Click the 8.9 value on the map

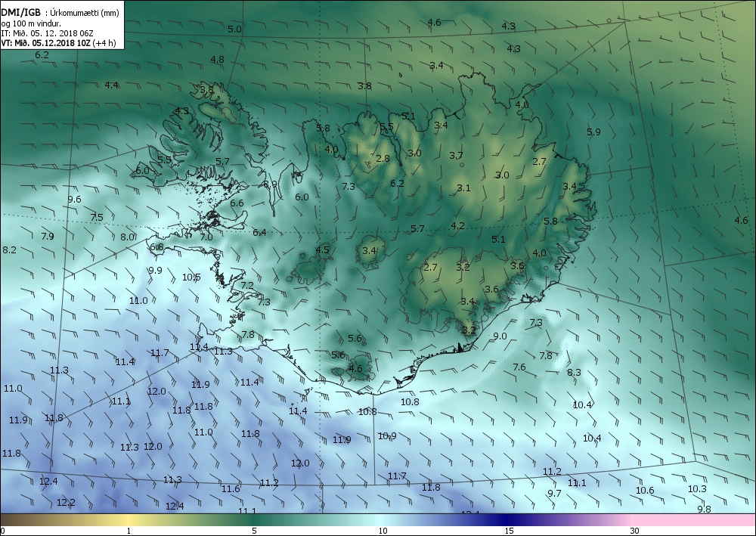tap(271, 184)
